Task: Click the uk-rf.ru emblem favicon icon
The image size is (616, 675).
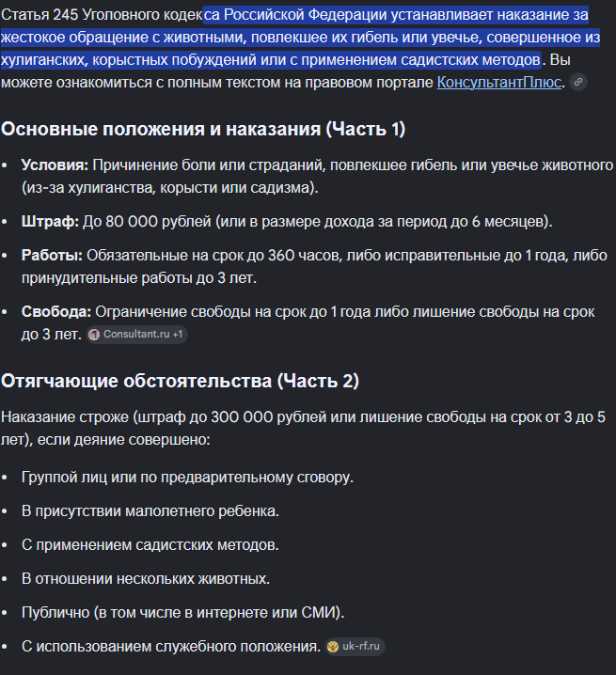Action: point(333,646)
